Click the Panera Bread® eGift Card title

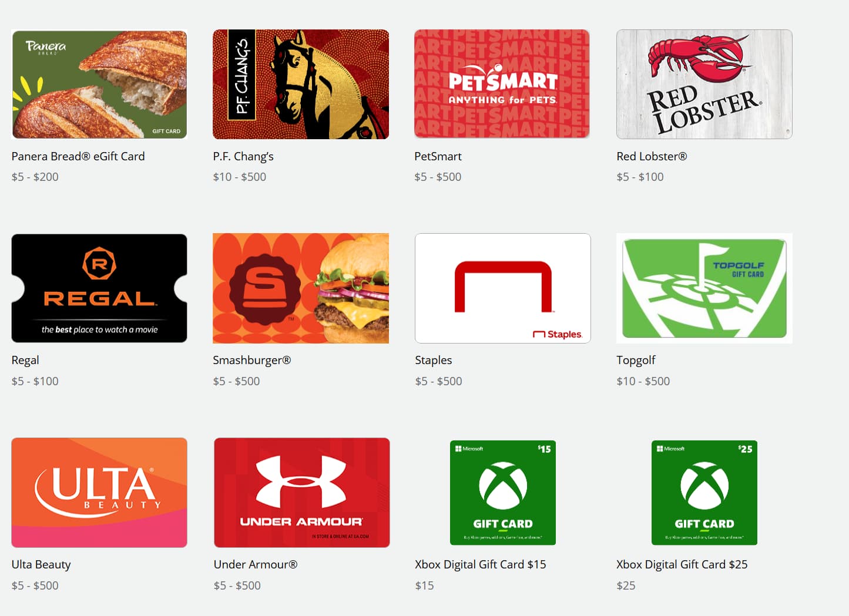pyautogui.click(x=78, y=156)
